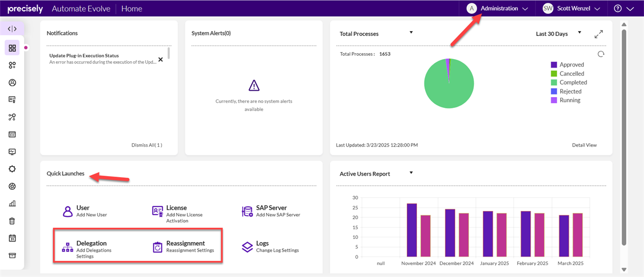Expand the Total Processes panel to fullscreen
The height and width of the screenshot is (277, 644).
599,34
